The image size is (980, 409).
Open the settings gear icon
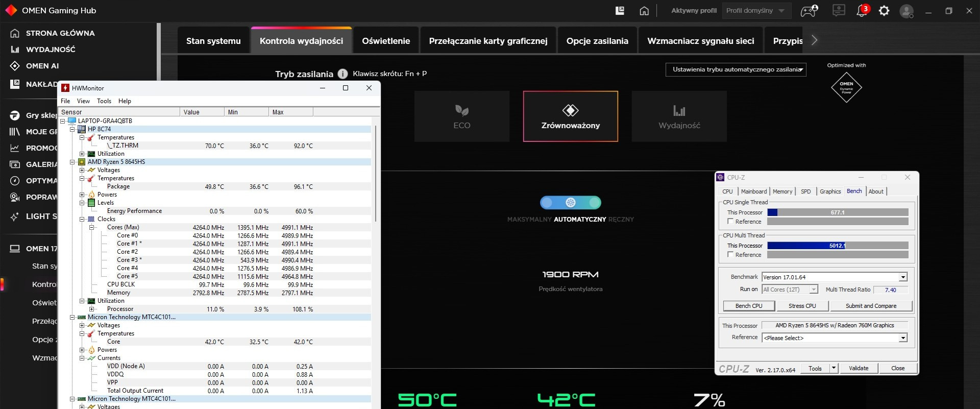coord(884,11)
